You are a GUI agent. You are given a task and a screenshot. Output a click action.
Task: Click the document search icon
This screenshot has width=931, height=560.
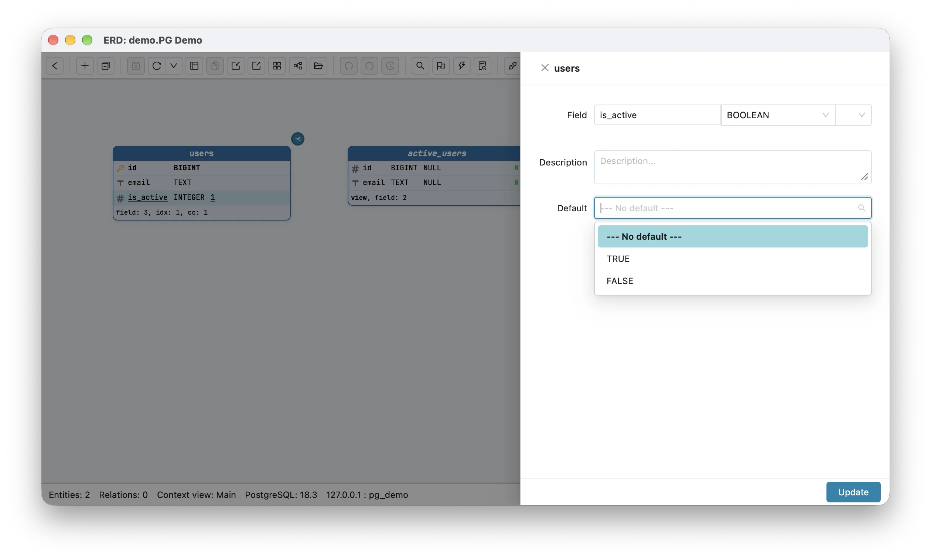tap(482, 66)
